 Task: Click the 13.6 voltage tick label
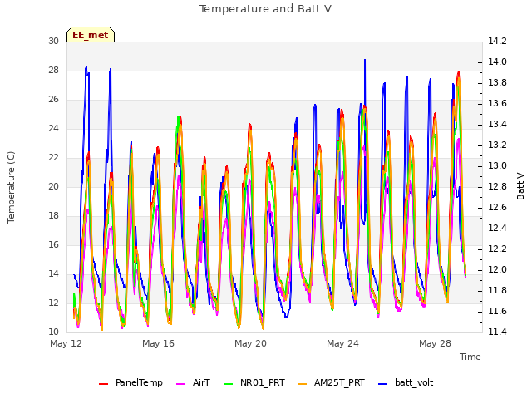(x=497, y=103)
